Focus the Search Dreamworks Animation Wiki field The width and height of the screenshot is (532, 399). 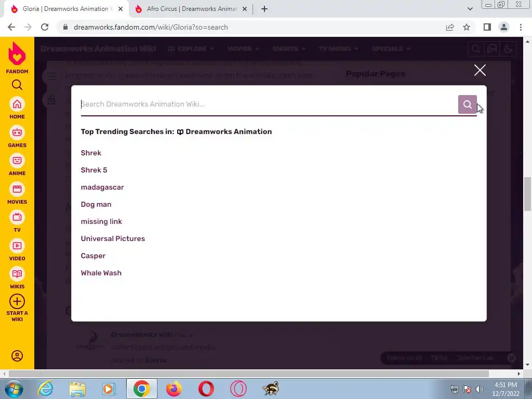269,104
